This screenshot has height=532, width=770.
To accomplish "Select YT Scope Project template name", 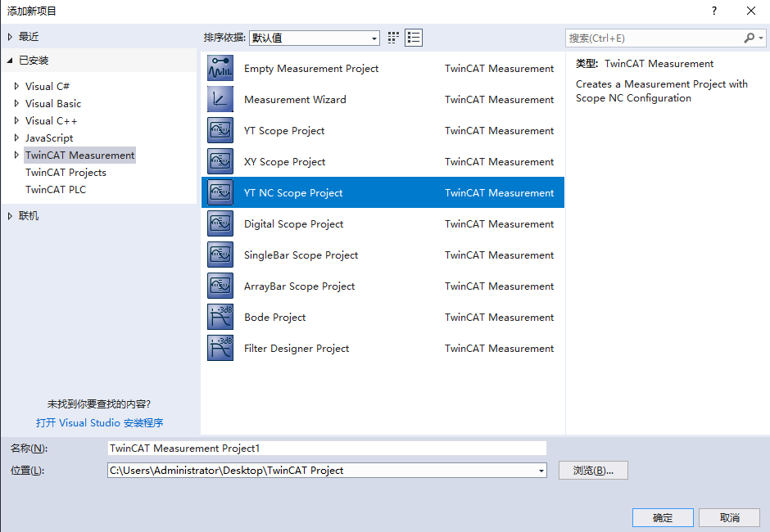I will (284, 131).
